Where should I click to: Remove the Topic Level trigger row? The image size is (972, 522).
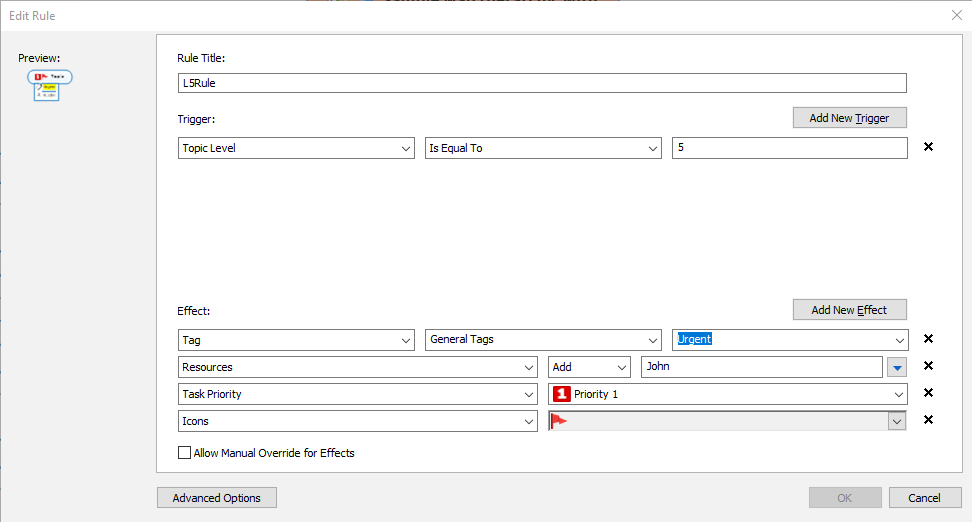[x=928, y=147]
